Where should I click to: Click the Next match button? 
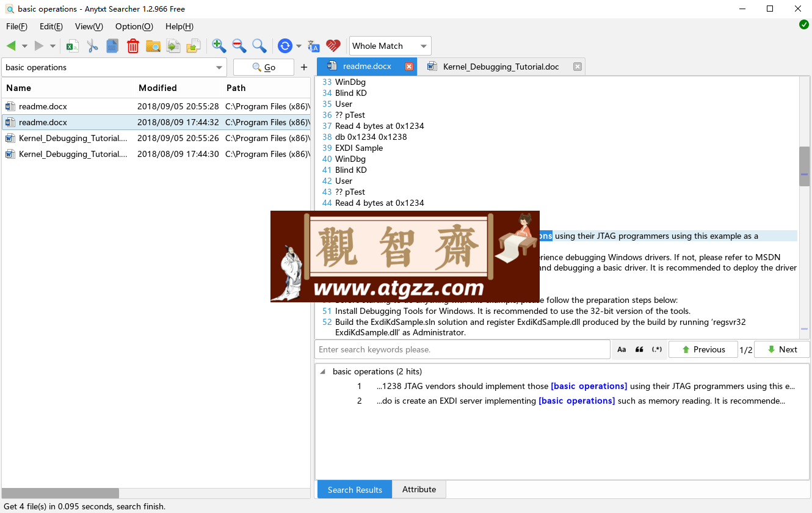point(782,349)
